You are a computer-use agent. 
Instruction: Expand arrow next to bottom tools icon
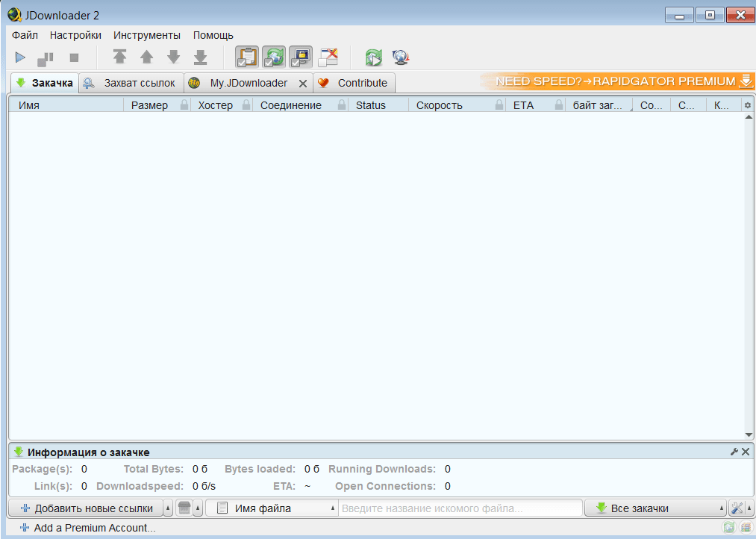[x=749, y=508]
